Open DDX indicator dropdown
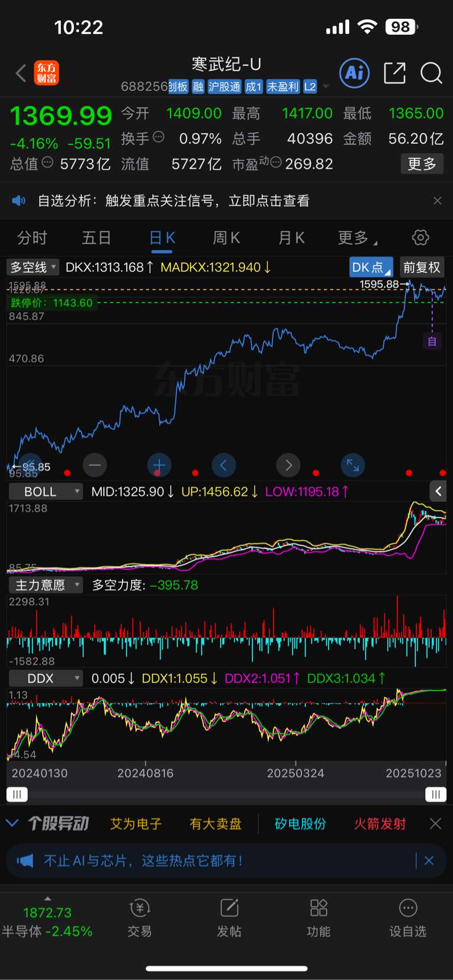This screenshot has height=980, width=453. point(45,678)
